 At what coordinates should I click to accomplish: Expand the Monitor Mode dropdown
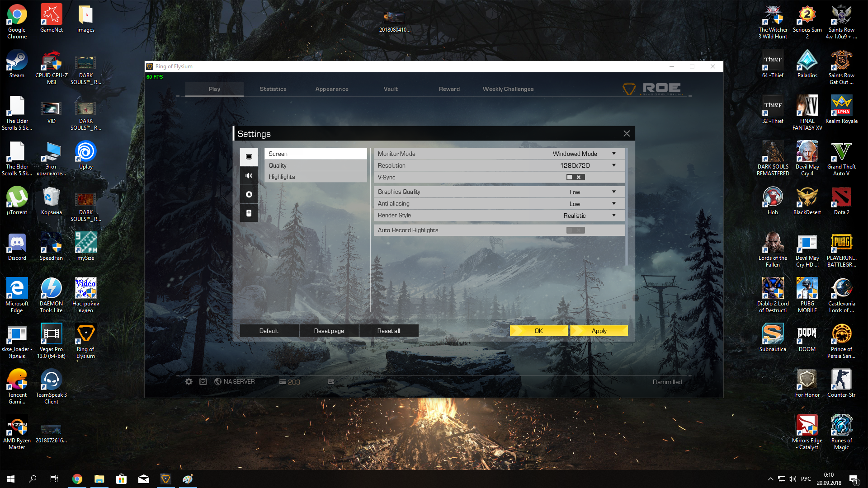tap(614, 154)
